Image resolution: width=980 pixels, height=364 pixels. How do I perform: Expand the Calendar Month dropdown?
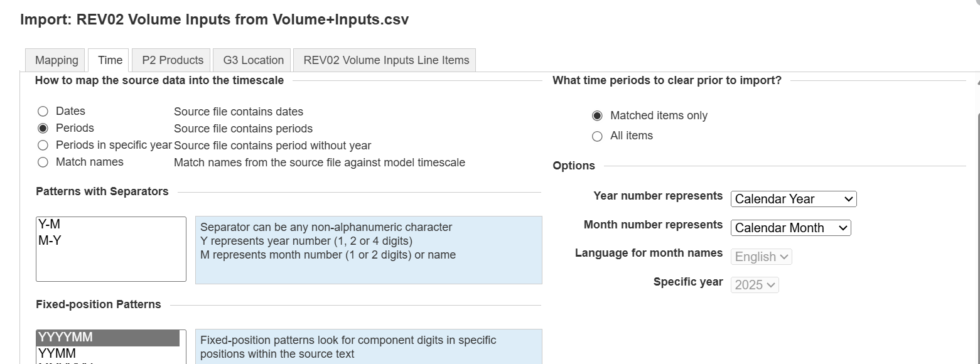click(x=790, y=228)
